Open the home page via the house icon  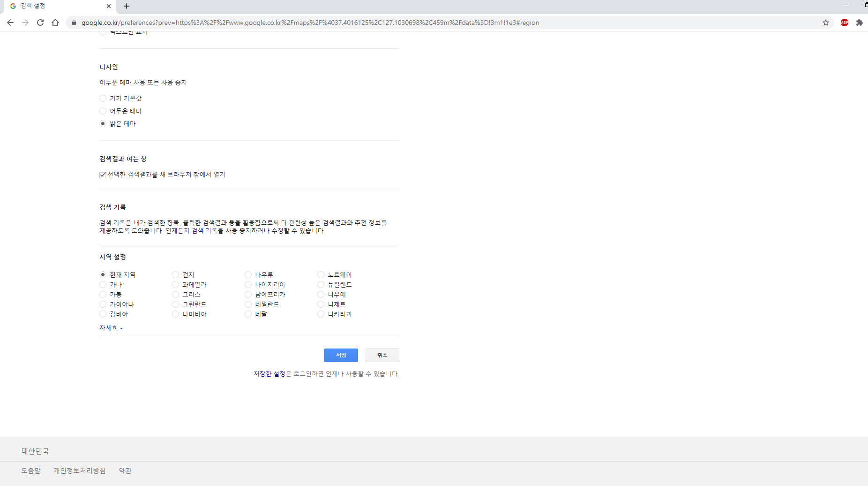point(55,23)
